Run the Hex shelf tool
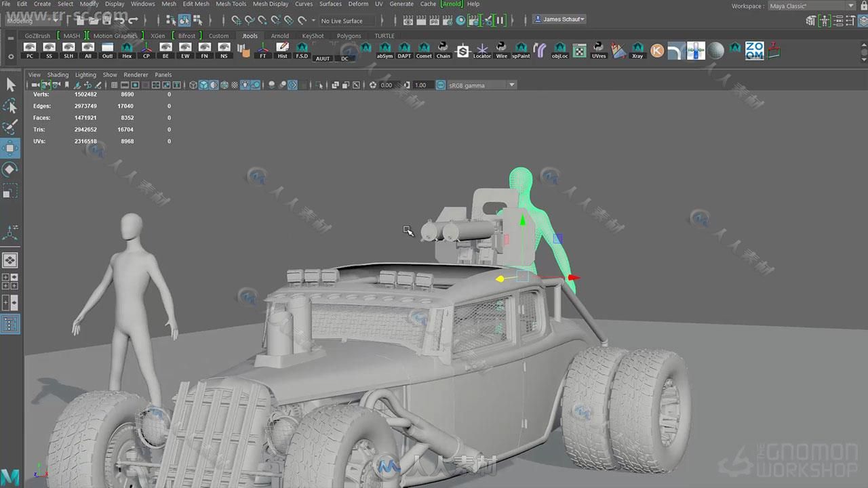Screen dimensions: 868x488 click(127, 50)
